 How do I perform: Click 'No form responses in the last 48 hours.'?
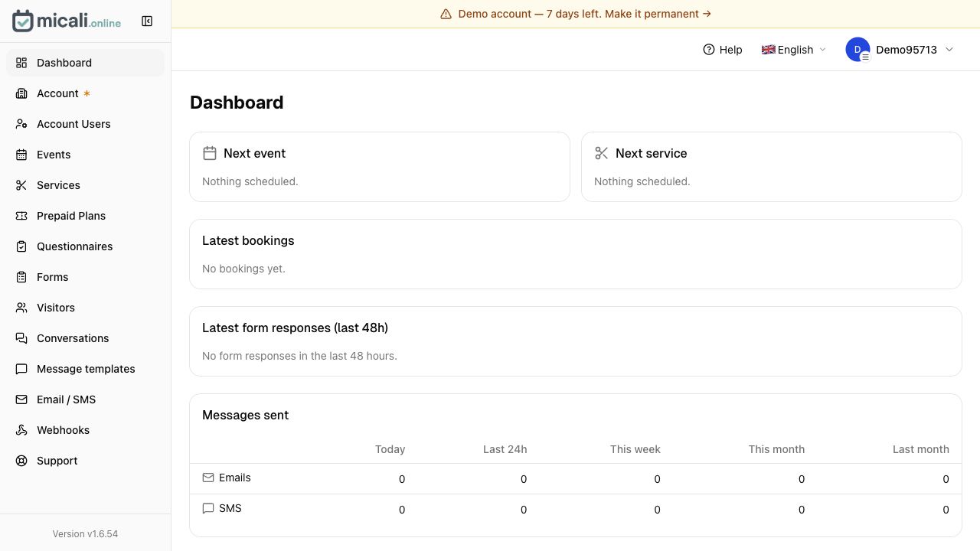[299, 356]
